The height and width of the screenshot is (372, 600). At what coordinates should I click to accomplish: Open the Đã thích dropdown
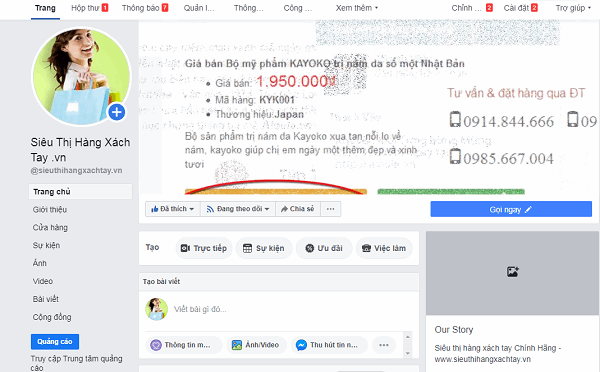tap(173, 209)
